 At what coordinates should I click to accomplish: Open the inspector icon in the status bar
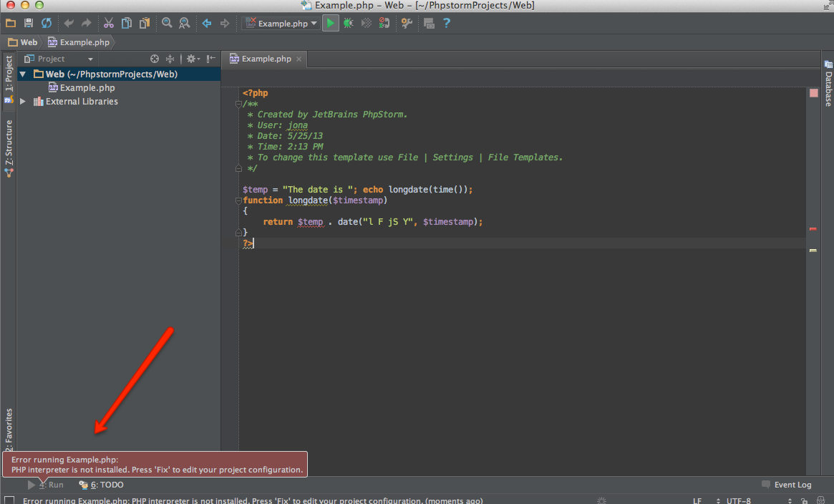[x=820, y=501]
